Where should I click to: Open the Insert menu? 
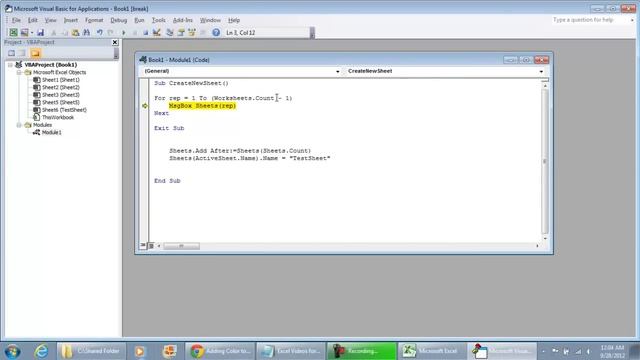tap(71, 20)
